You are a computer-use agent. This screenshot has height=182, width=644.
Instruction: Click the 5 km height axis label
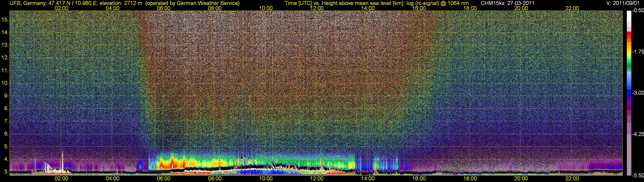6,146
